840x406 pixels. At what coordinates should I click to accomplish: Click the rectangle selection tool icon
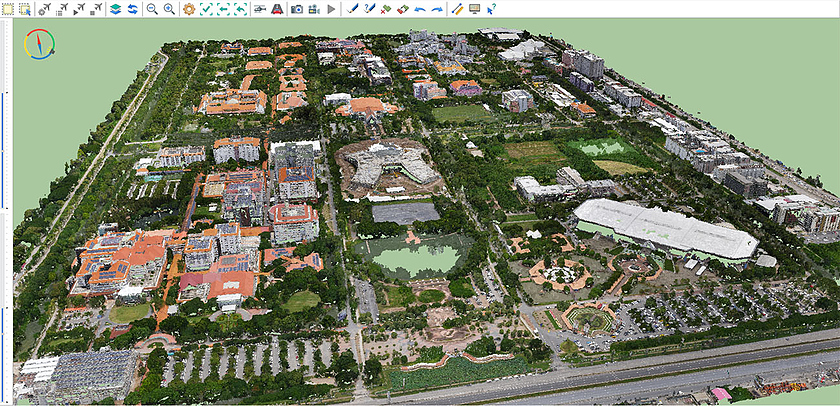click(8, 9)
